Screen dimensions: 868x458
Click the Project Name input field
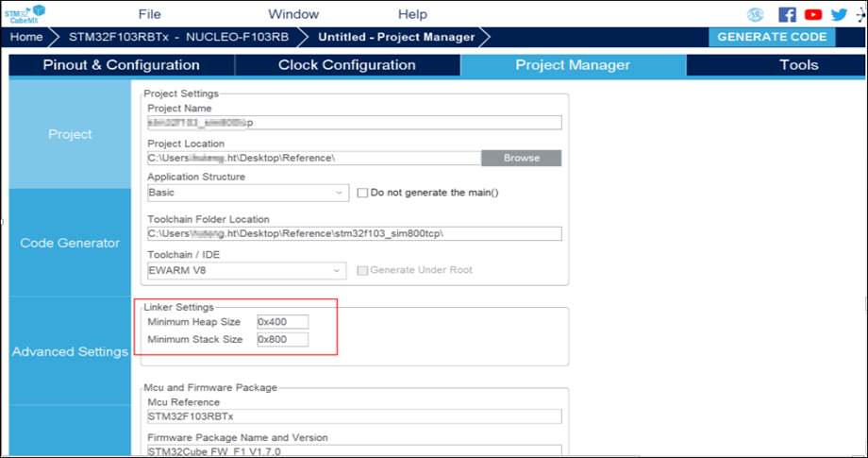point(355,123)
